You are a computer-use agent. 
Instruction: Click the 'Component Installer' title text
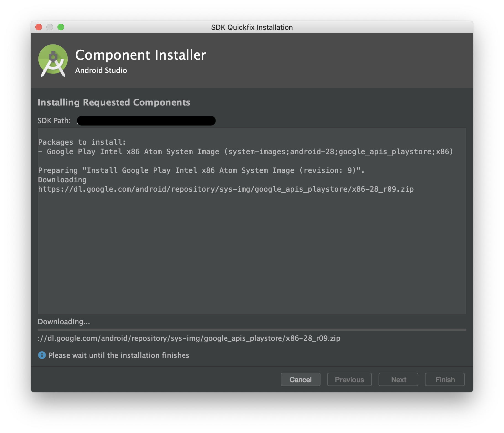point(141,55)
